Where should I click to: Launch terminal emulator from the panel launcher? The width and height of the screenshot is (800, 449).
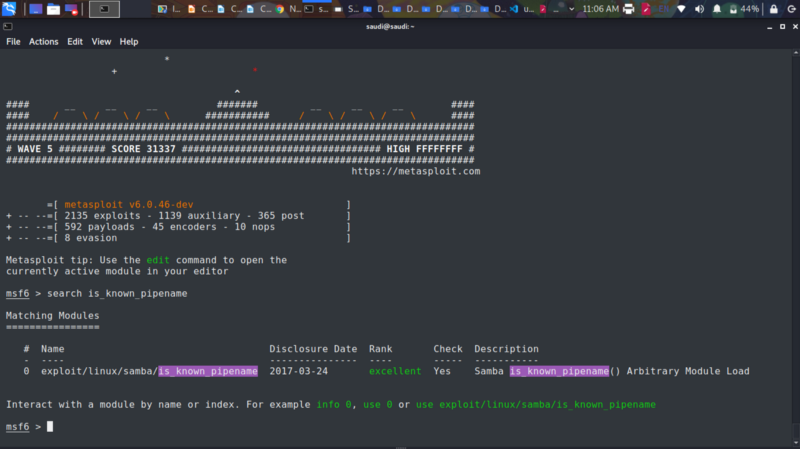[x=104, y=9]
